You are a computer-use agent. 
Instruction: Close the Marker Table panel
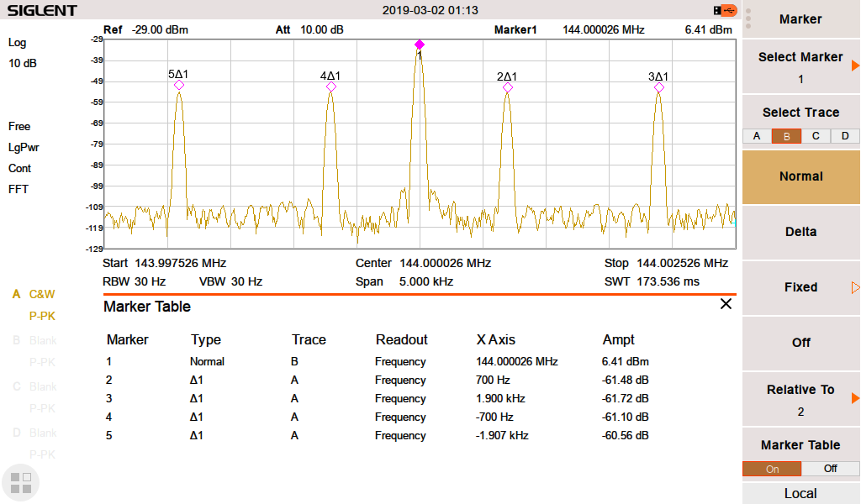click(726, 304)
